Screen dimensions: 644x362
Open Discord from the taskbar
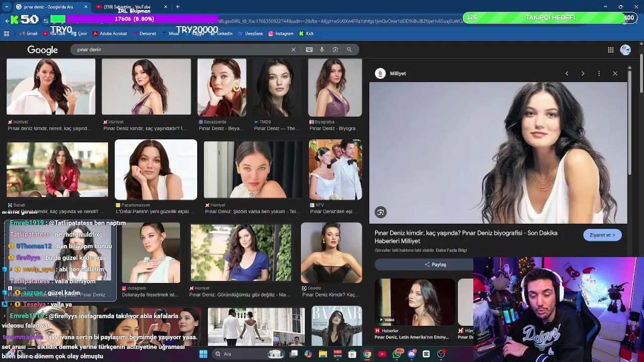412,354
